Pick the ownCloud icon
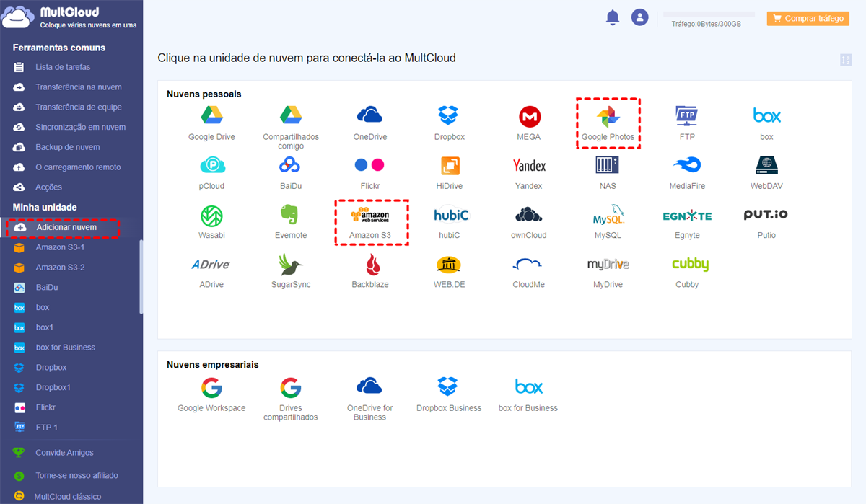 pos(529,214)
